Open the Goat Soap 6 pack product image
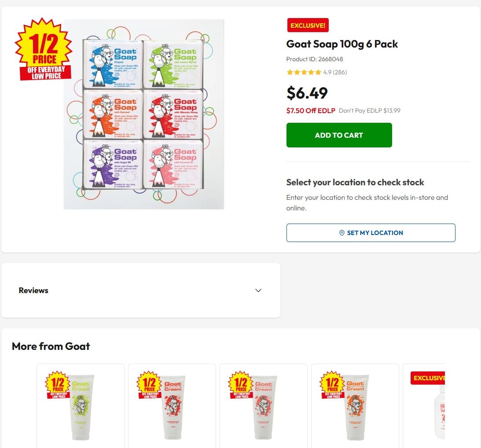Viewport: 481px width, 448px height. pyautogui.click(x=143, y=114)
